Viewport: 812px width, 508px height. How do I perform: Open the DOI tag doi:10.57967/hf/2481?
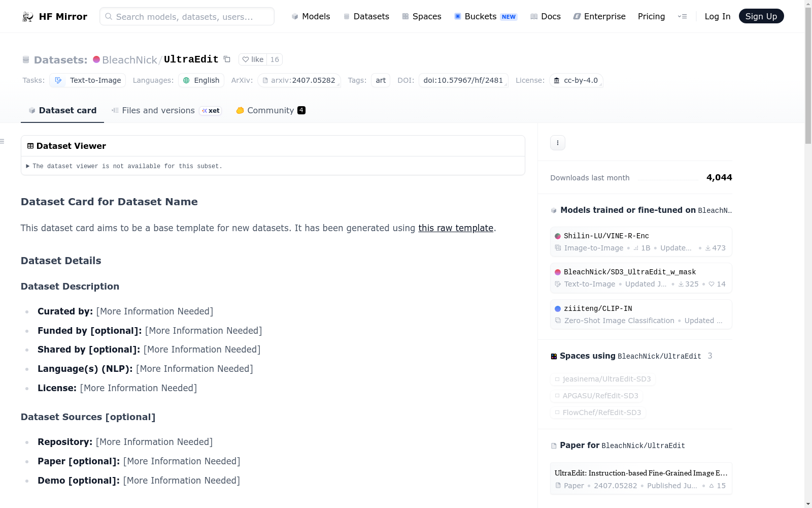click(x=463, y=80)
